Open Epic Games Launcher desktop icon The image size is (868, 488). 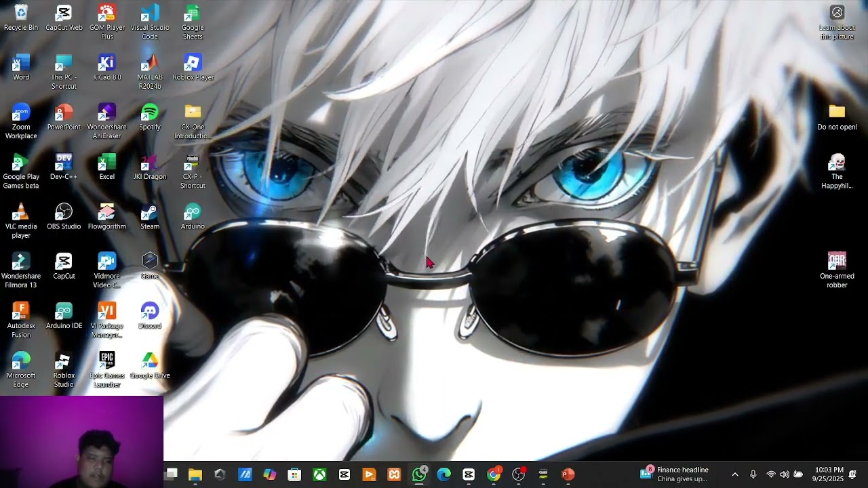[106, 370]
